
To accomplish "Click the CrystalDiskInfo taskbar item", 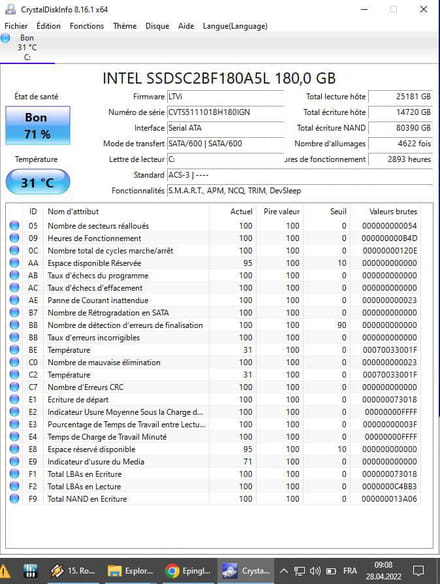I will click(245, 571).
